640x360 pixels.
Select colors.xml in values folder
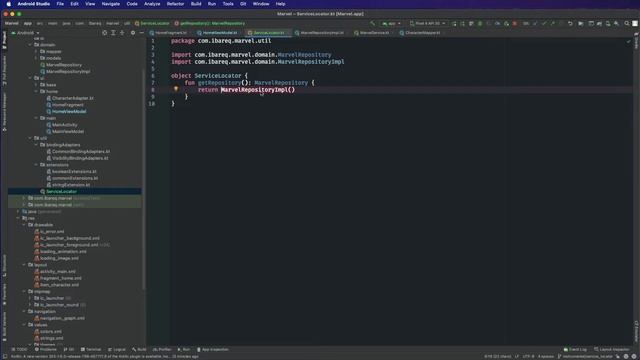51,331
